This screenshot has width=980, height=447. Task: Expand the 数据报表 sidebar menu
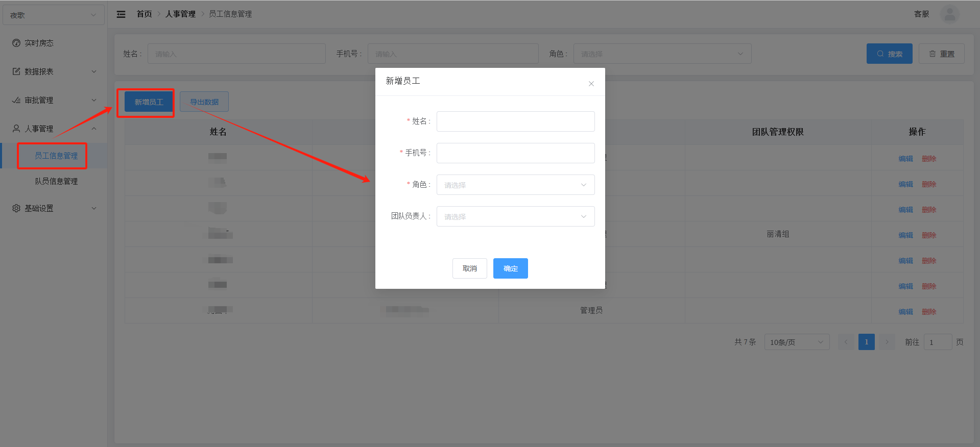click(54, 71)
